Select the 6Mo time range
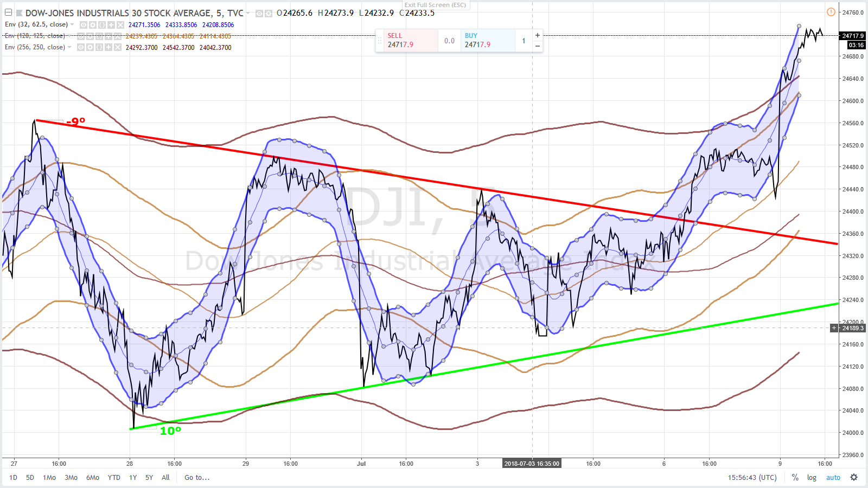The image size is (868, 488). click(x=93, y=478)
